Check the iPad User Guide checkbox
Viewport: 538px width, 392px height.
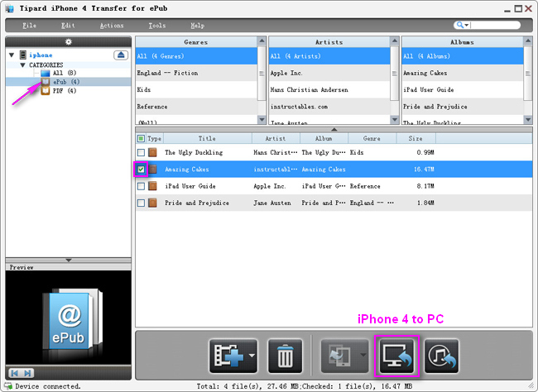pos(141,186)
